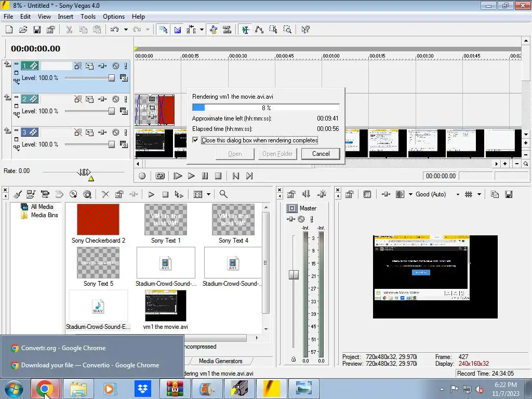
Task: Switch to Media Generators tab
Action: click(220, 361)
